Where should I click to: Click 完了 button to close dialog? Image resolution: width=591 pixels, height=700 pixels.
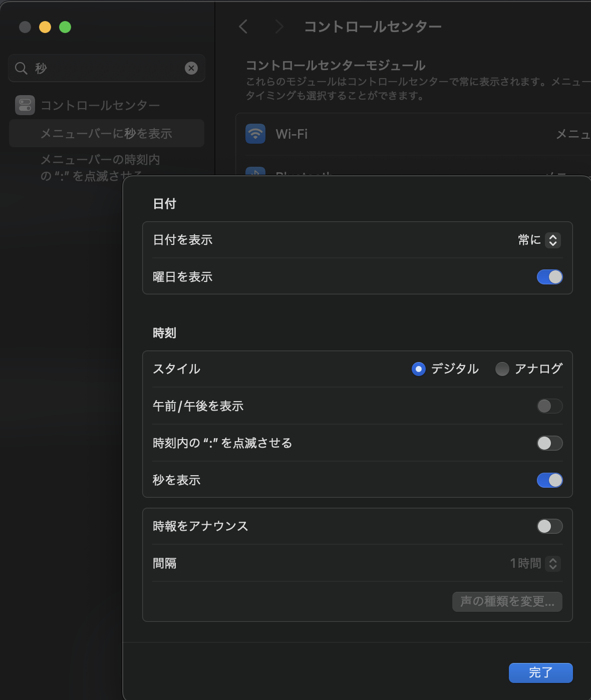[x=540, y=672]
